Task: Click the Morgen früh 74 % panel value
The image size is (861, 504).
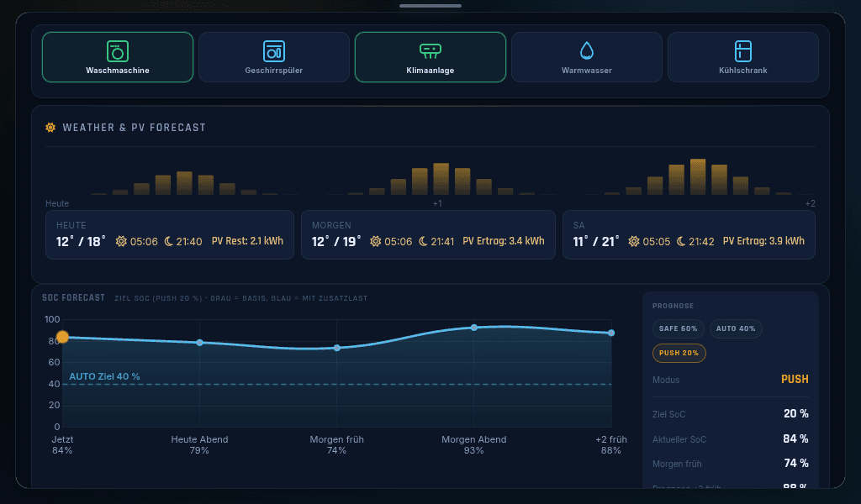Action: (x=796, y=463)
